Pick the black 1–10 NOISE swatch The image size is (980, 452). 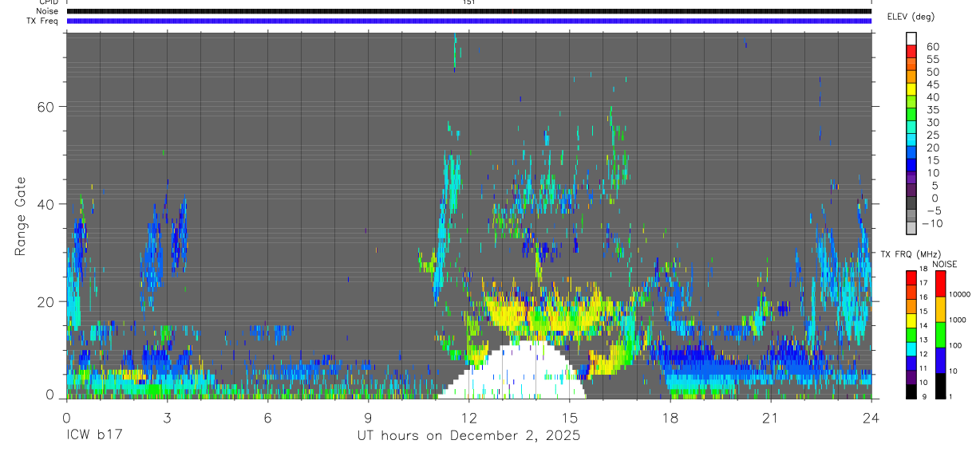pyautogui.click(x=940, y=384)
